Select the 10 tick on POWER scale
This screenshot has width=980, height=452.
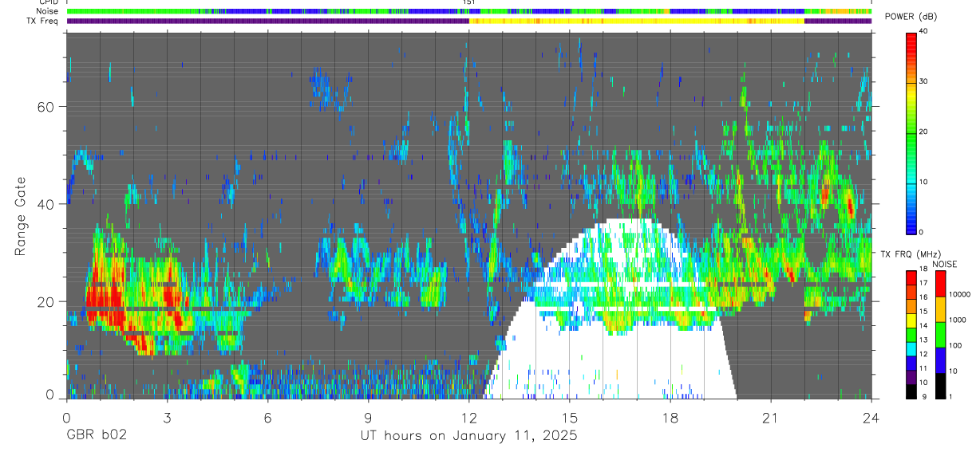tap(925, 183)
